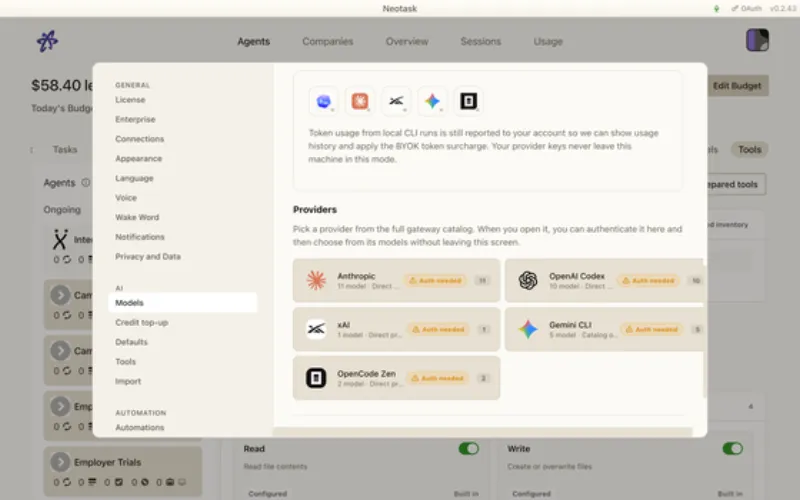Open Defaults settings
Viewport: 800px width, 500px height.
point(131,342)
